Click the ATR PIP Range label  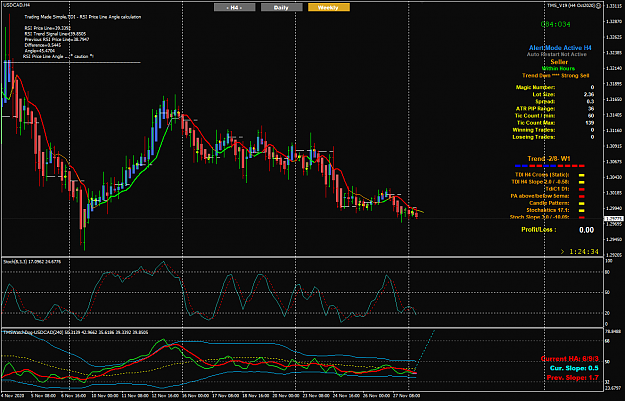tap(535, 109)
